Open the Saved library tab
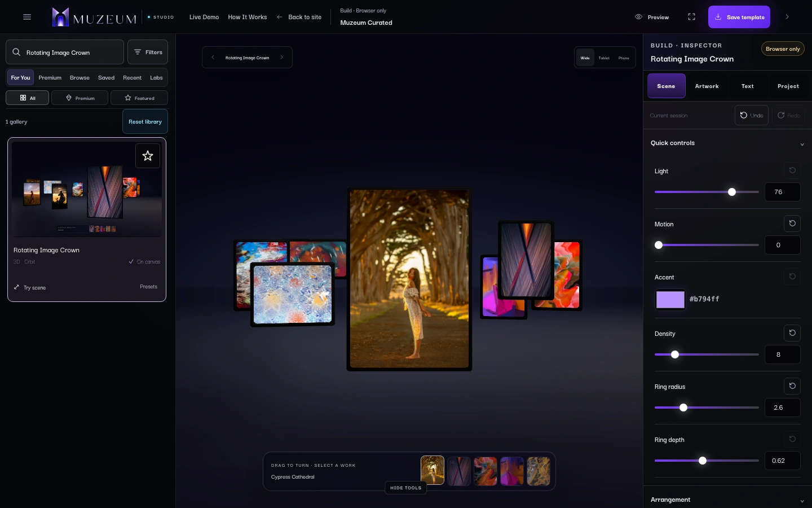The image size is (812, 508). [x=106, y=78]
